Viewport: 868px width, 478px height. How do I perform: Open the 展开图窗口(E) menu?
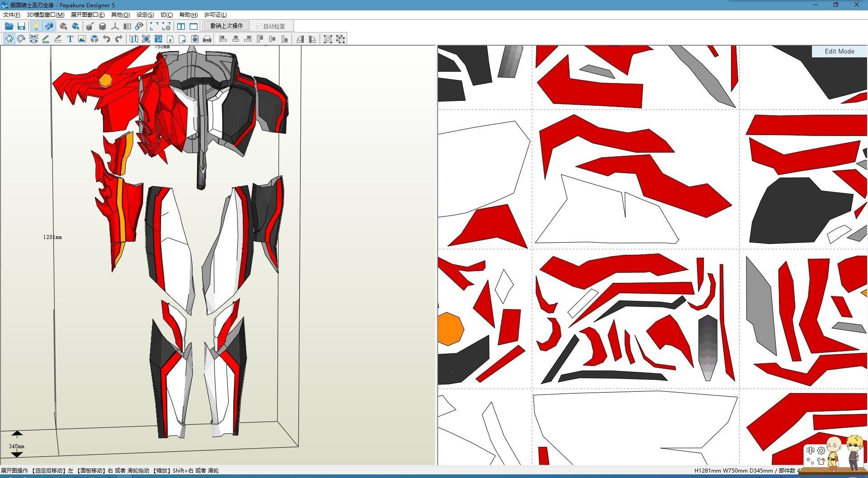[x=88, y=15]
